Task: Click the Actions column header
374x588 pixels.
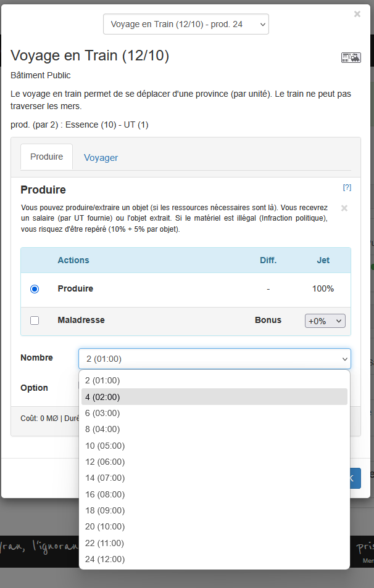Action: coord(73,260)
